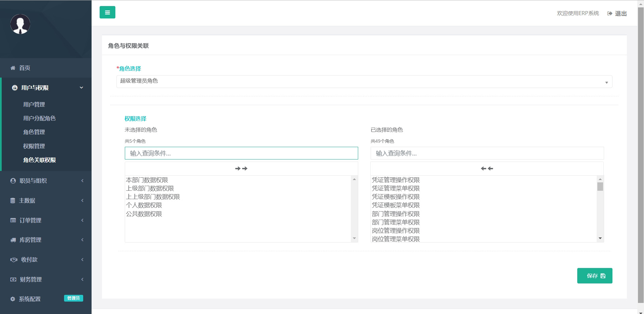Screen dimensions: 644x314
Task: Open the 权限管理 menu item
Action: [34, 146]
